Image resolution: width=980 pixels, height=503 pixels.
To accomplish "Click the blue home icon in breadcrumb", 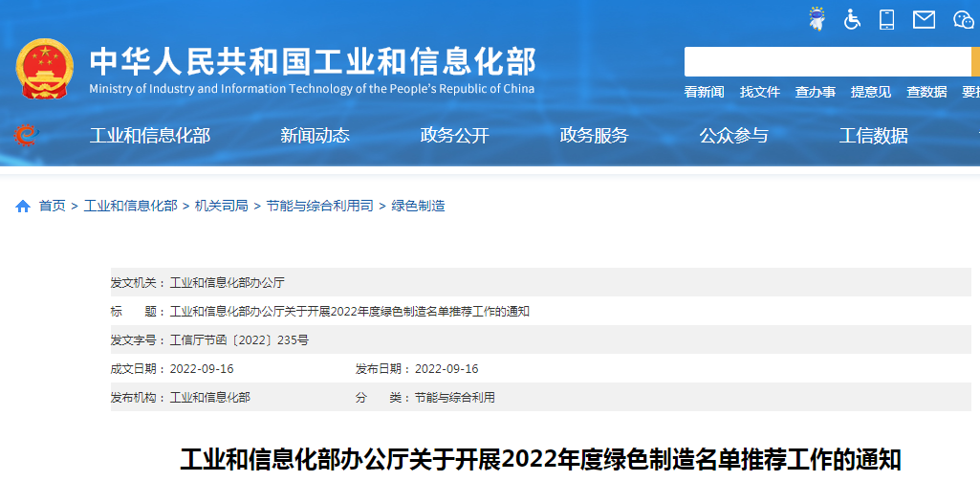I will (23, 207).
